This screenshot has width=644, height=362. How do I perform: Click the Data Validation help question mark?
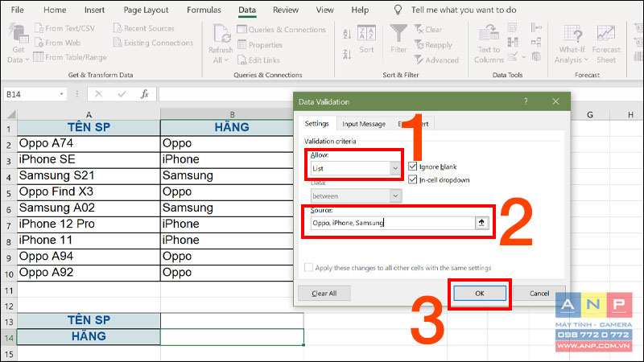(x=526, y=101)
